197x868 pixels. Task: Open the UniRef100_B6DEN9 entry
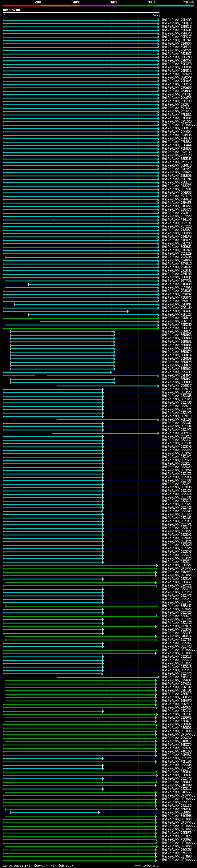(x=177, y=159)
